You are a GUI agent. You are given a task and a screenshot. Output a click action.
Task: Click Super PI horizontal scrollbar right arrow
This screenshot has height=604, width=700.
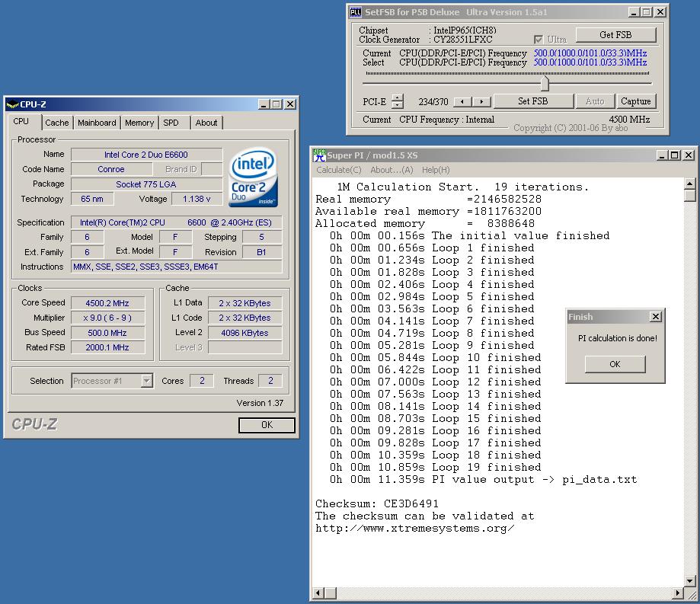[x=678, y=593]
